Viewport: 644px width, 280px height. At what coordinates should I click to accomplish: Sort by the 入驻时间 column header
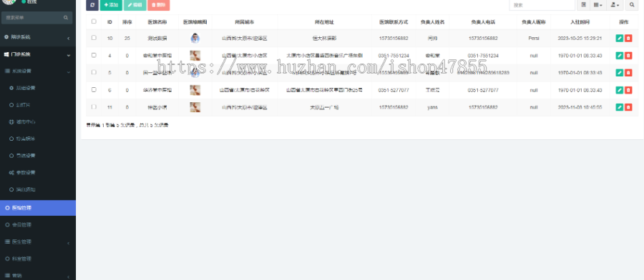580,21
